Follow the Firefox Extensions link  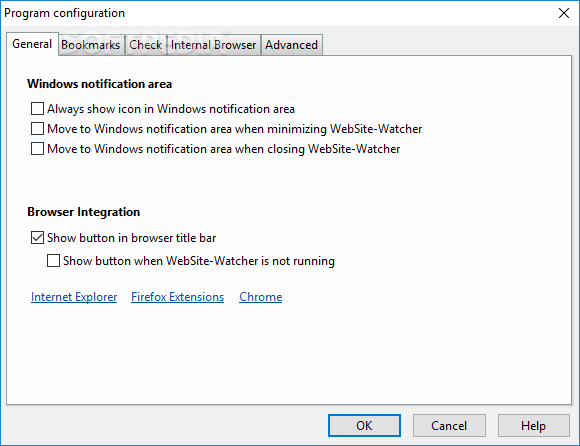[178, 297]
